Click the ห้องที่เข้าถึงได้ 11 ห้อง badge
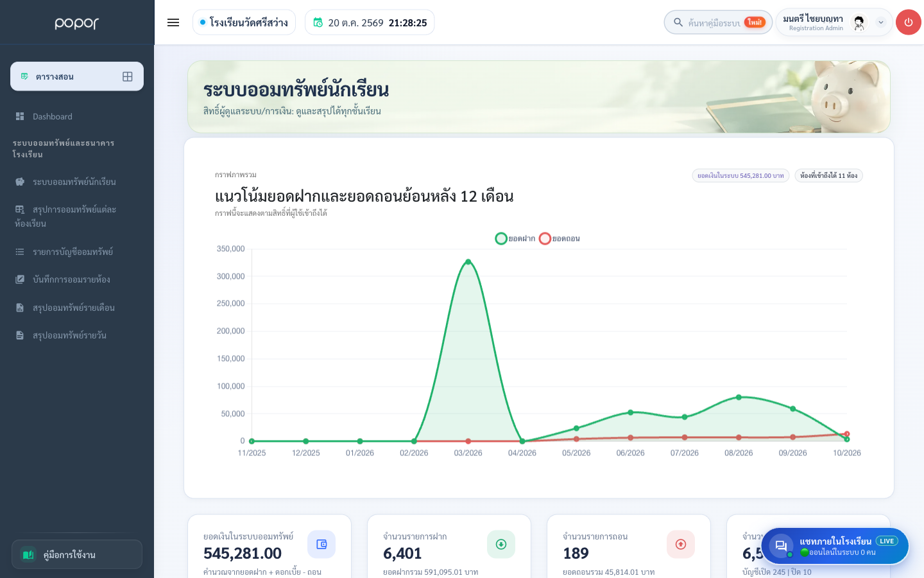 [x=828, y=175]
